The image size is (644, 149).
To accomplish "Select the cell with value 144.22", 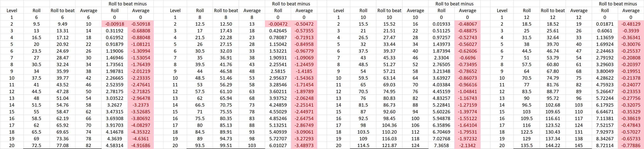I will coord(553,145).
